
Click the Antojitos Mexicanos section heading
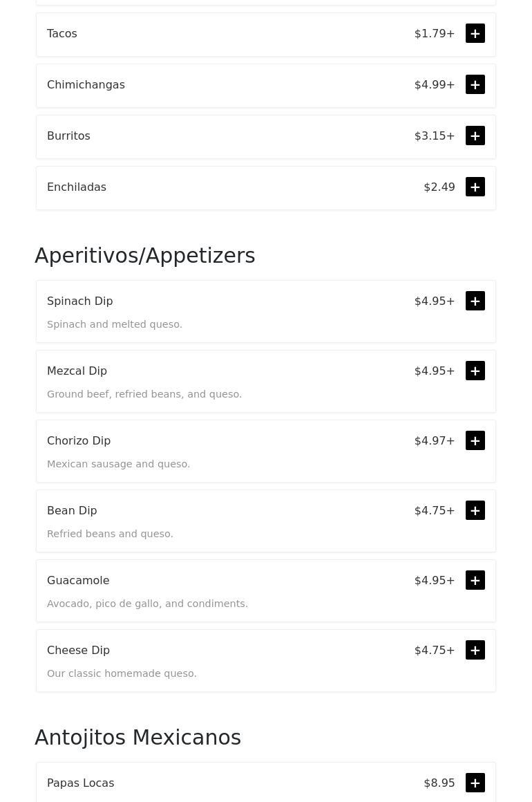tap(138, 738)
